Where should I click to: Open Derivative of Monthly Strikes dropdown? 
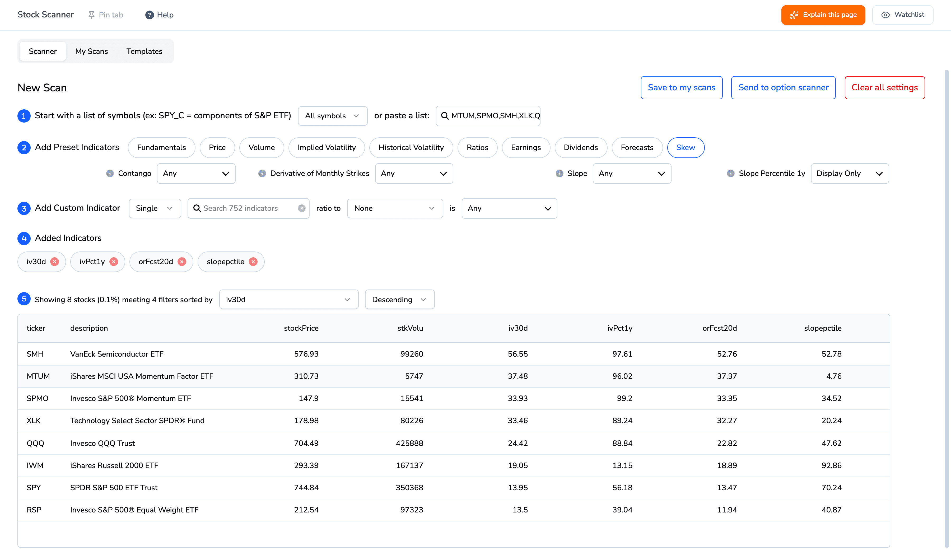click(414, 174)
